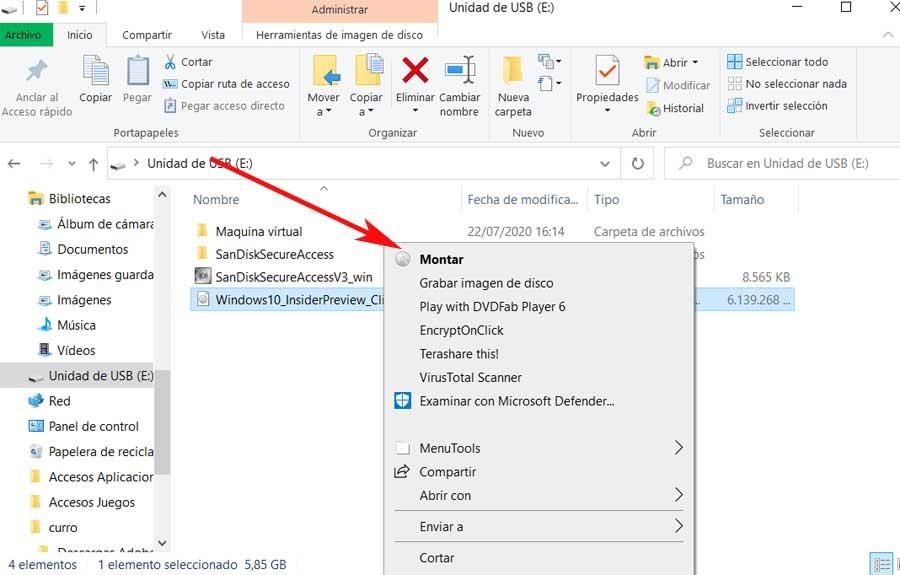The height and width of the screenshot is (575, 900).
Task: Open Herramientas de imagen de disco tab
Action: click(x=339, y=35)
